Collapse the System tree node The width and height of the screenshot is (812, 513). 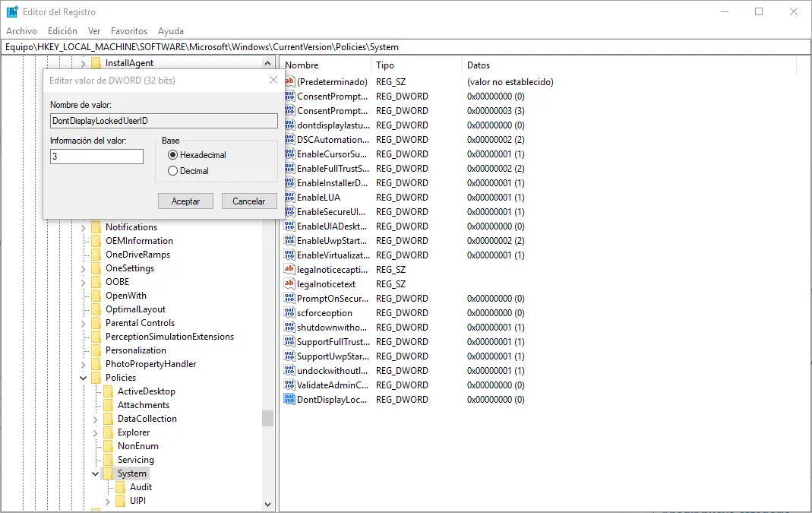pos(95,473)
